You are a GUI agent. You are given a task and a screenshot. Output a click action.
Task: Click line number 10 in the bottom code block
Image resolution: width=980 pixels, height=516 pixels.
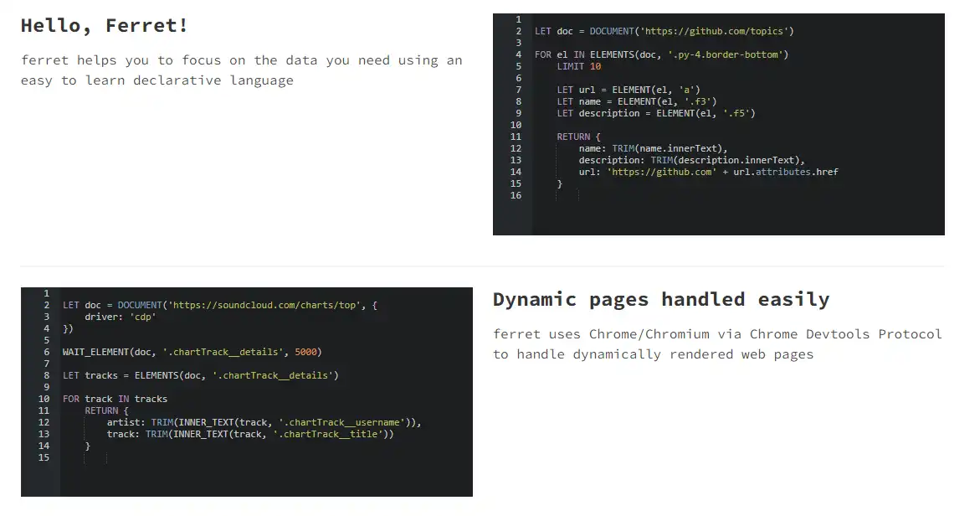pyautogui.click(x=44, y=399)
